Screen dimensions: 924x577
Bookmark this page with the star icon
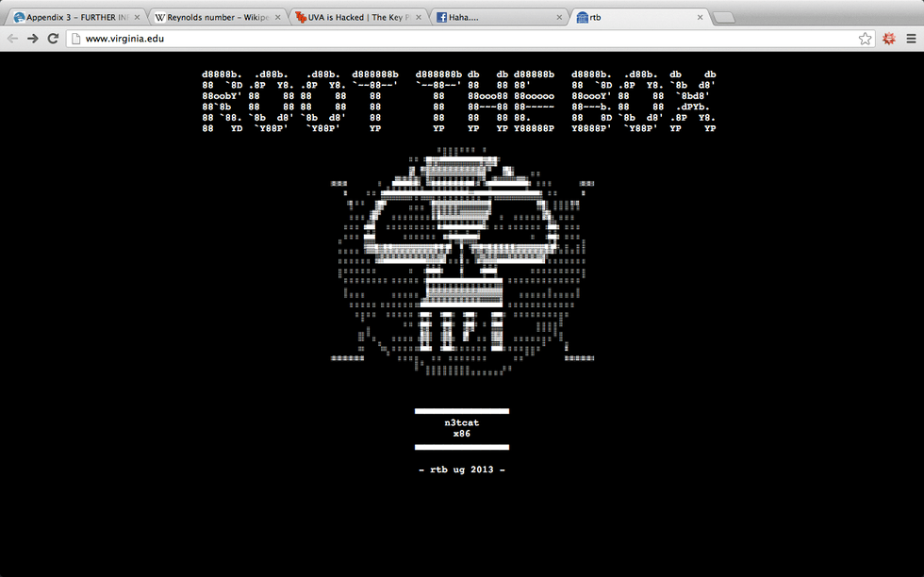[x=865, y=39]
